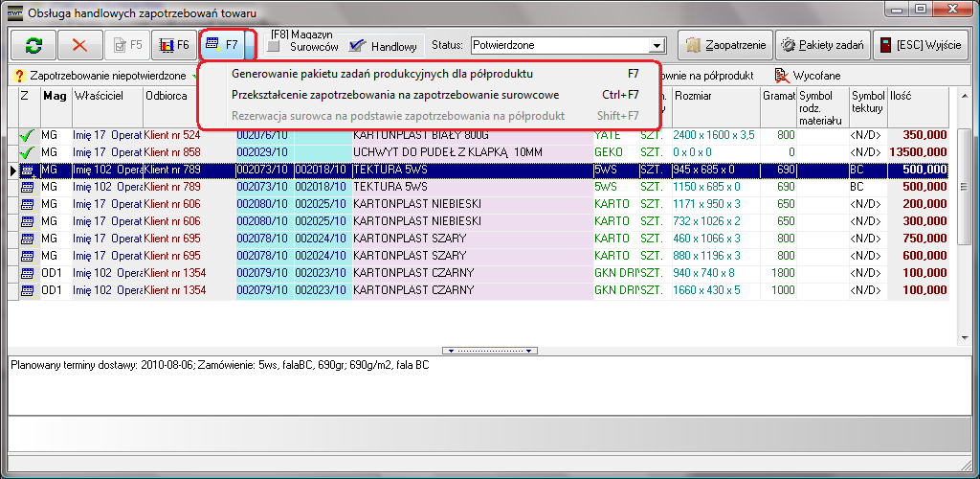Click the Wycofane status legend icon
This screenshot has height=479, width=980.
pyautogui.click(x=782, y=75)
